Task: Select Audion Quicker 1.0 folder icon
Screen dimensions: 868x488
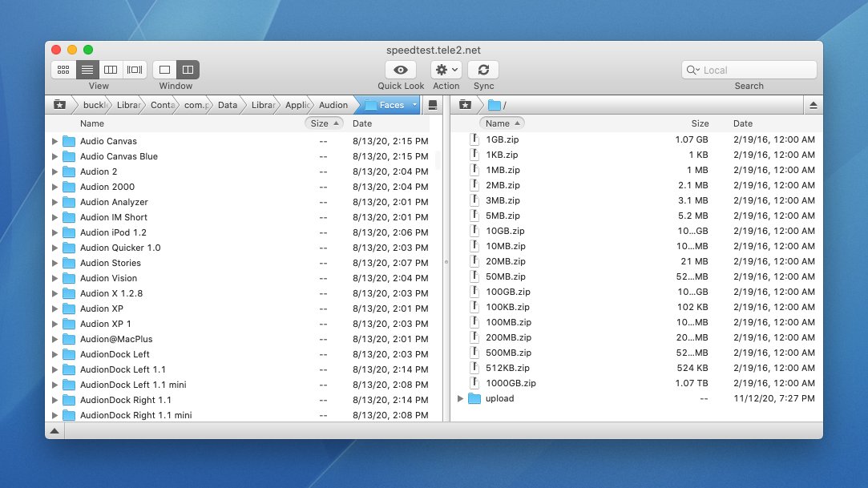Action: [69, 248]
